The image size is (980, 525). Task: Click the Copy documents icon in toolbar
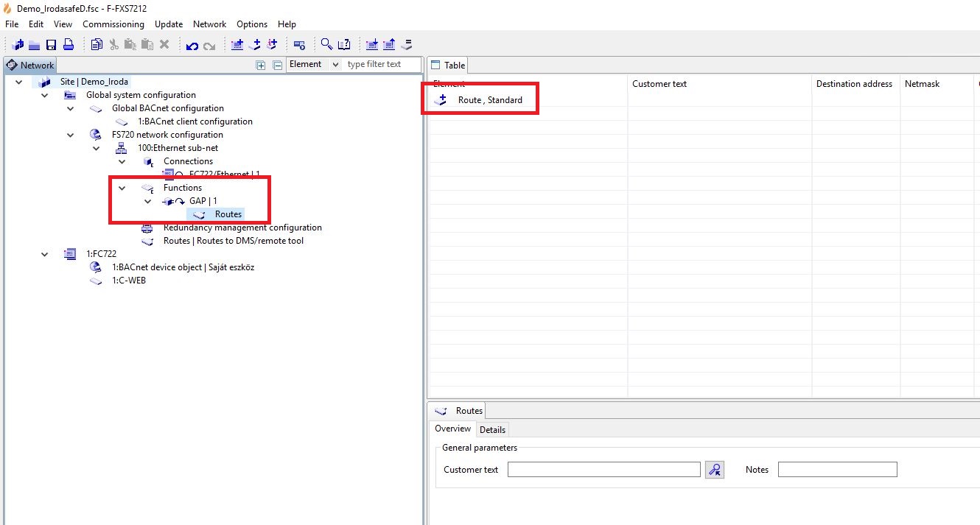coord(97,45)
